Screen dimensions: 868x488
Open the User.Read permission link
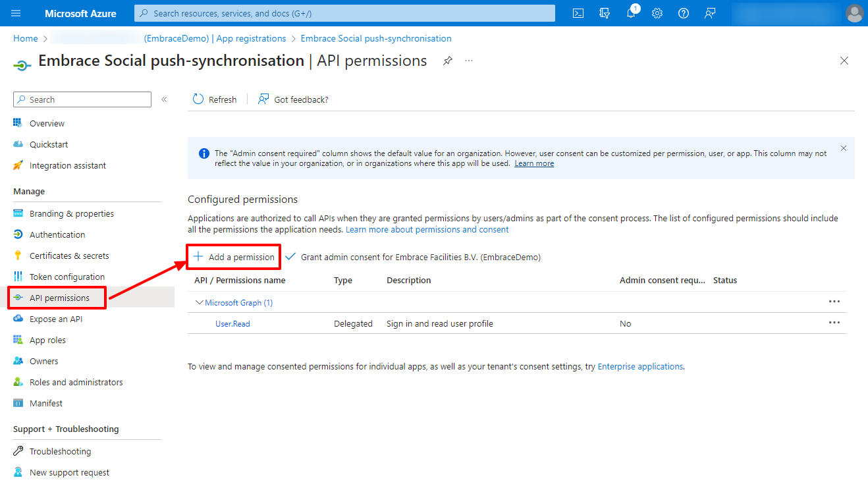[x=232, y=323]
